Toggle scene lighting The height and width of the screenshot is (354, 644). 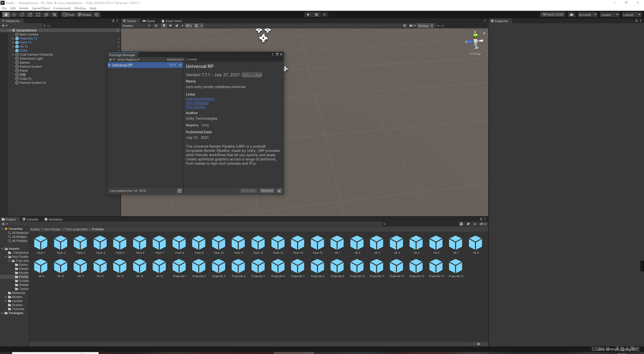164,26
